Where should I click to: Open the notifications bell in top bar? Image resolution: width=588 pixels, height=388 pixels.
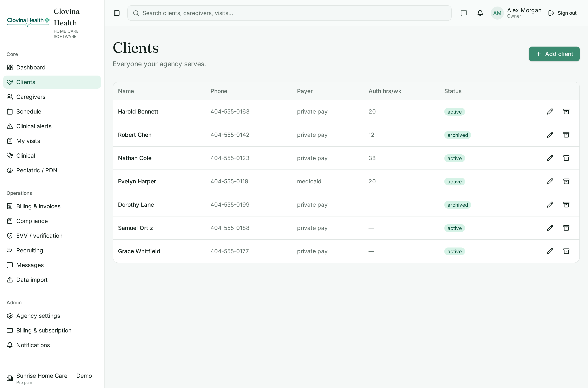480,13
